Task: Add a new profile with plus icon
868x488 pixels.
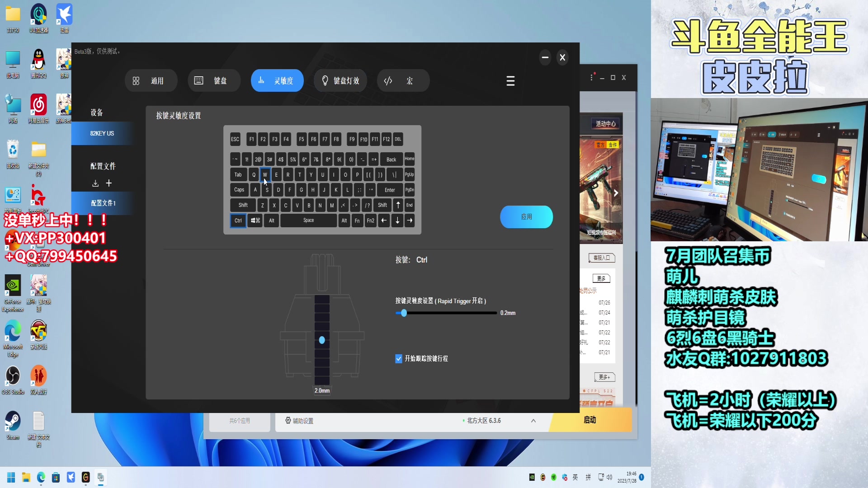Action: click(108, 183)
